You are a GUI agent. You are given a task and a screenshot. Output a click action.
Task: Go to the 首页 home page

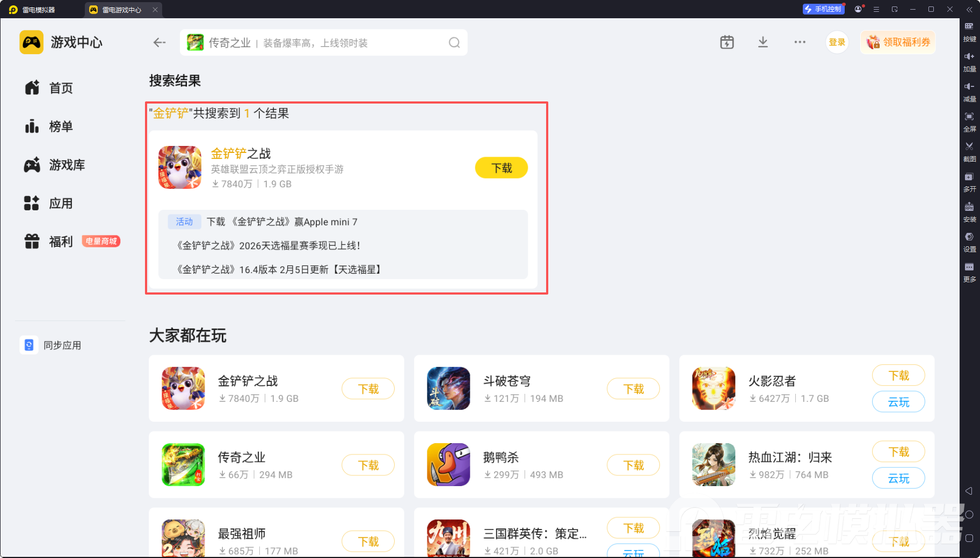click(48, 88)
